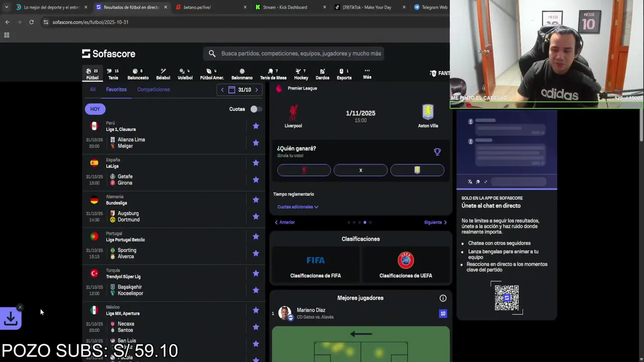Screen dimensions: 644x362
Task: Unfavorite the Liga Portugal Betclic star
Action: 256,236
